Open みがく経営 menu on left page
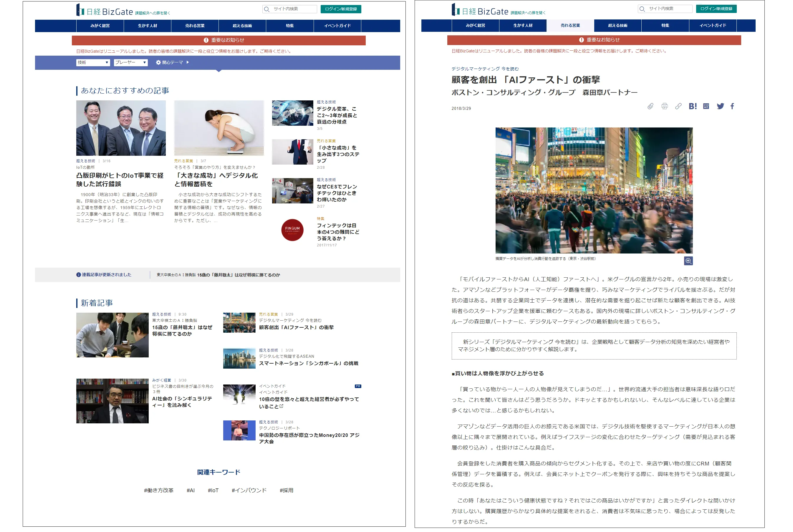Screen dimensions: 793x532 point(100,26)
